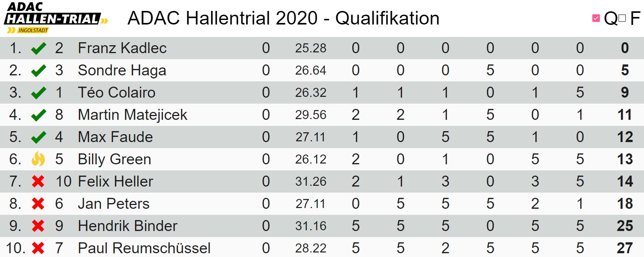Image resolution: width=644 pixels, height=257 pixels.
Task: Click the flame icon next to Billy Green
Action: 38,159
